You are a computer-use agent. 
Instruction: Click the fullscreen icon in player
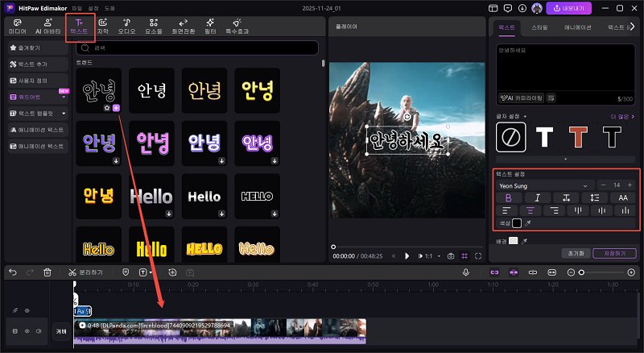coord(478,256)
